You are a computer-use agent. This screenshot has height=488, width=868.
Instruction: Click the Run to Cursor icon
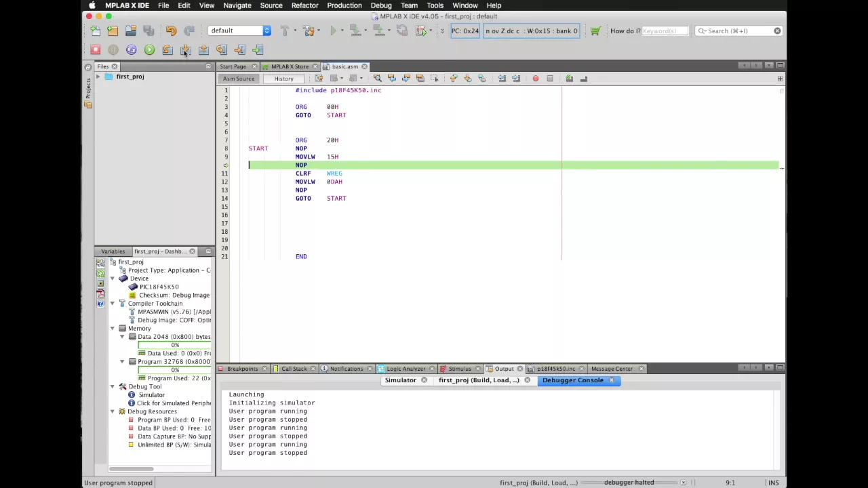[221, 49]
